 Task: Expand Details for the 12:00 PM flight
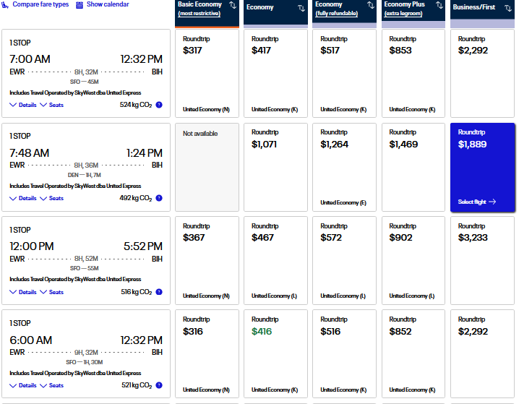[23, 292]
